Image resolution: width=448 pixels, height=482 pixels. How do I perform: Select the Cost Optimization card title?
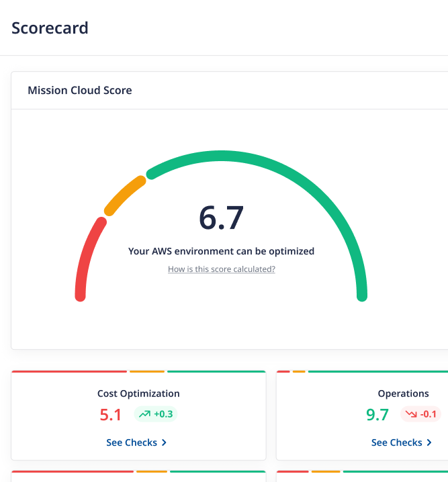pos(138,393)
